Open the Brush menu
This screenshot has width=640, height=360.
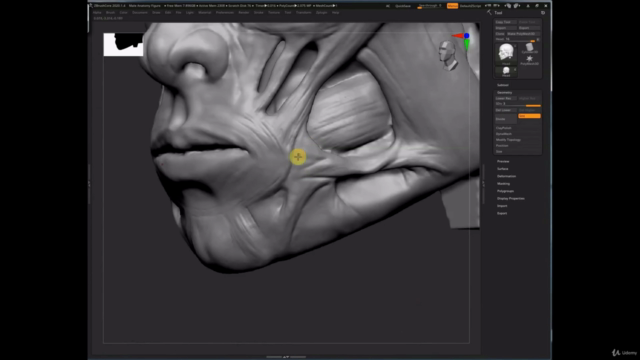pyautogui.click(x=110, y=13)
